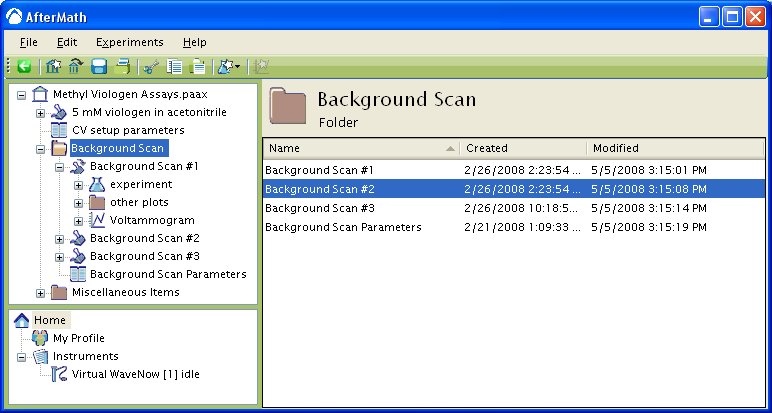Click the open folder icon of Background Scan

pos(59,148)
